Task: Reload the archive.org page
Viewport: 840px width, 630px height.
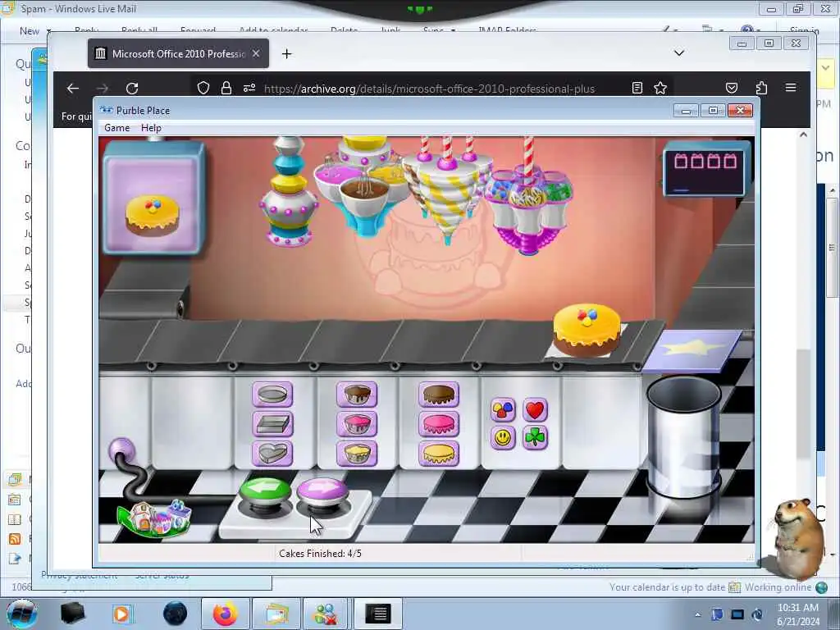Action: coord(132,89)
